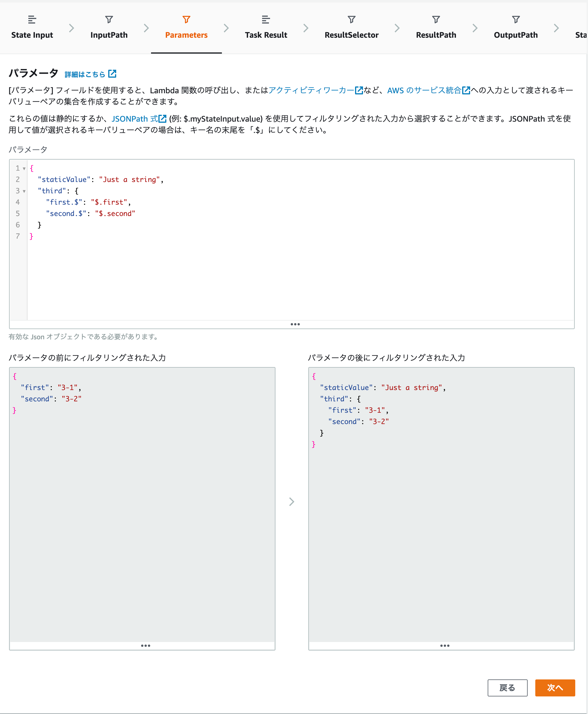588x714 pixels.
Task: Click external link icon beside 詳細はこちら
Action: coord(112,74)
